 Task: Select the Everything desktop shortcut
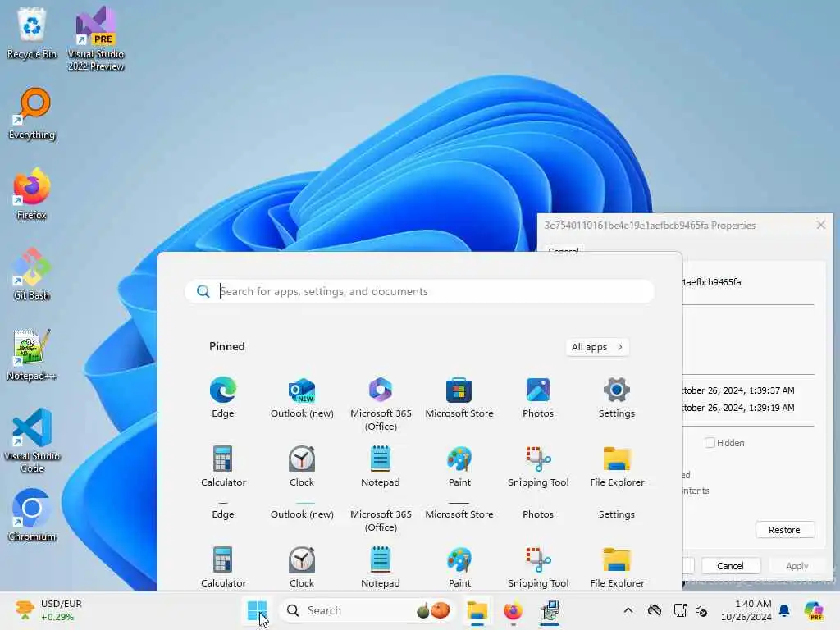[32, 113]
